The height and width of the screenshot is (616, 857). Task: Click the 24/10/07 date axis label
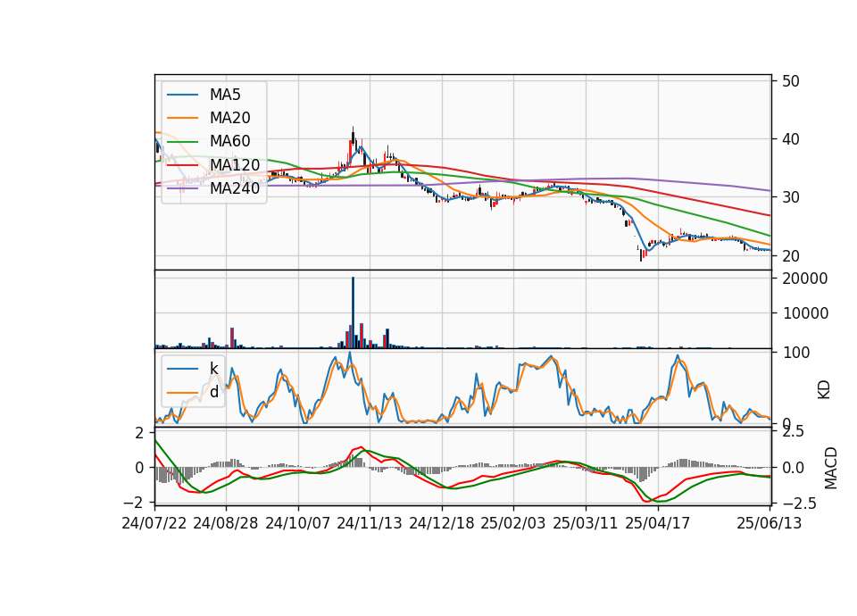coord(298,523)
